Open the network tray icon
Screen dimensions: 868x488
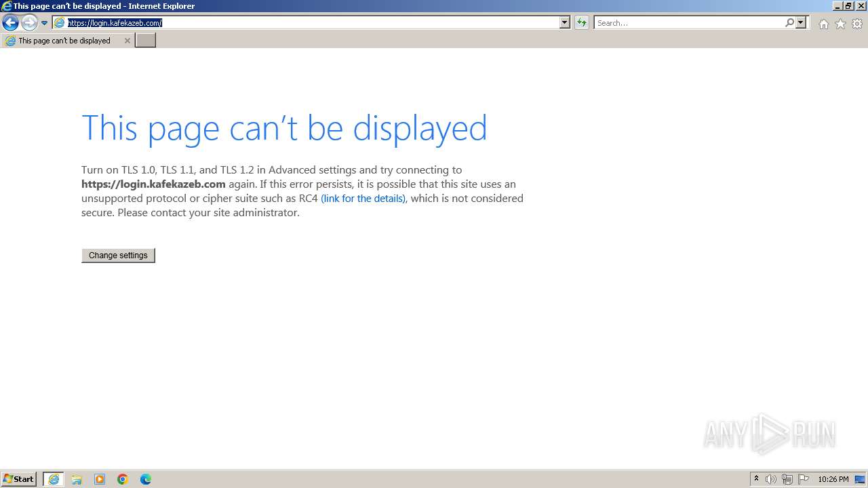coord(787,479)
